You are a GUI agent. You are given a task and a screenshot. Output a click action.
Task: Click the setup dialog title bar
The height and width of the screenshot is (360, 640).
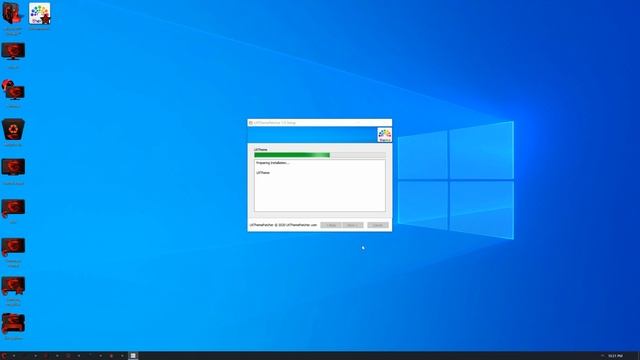coord(320,122)
